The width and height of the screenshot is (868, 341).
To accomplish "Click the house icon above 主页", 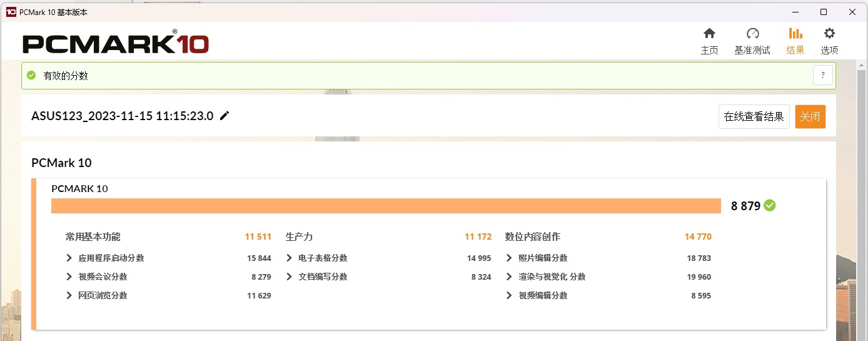I will (709, 33).
